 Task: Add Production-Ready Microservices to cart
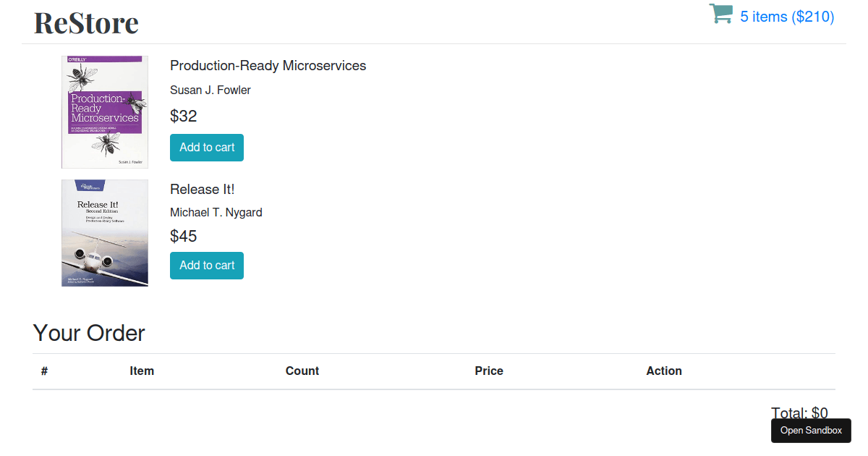coord(207,148)
